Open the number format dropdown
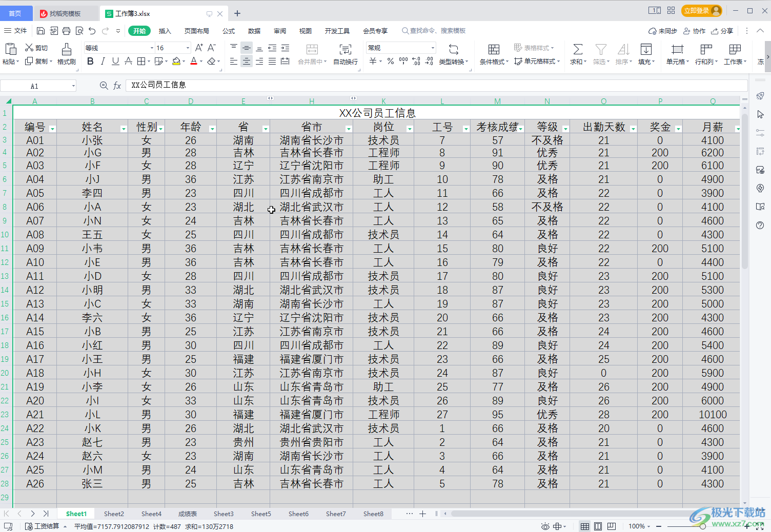This screenshot has width=771, height=532. pos(433,48)
